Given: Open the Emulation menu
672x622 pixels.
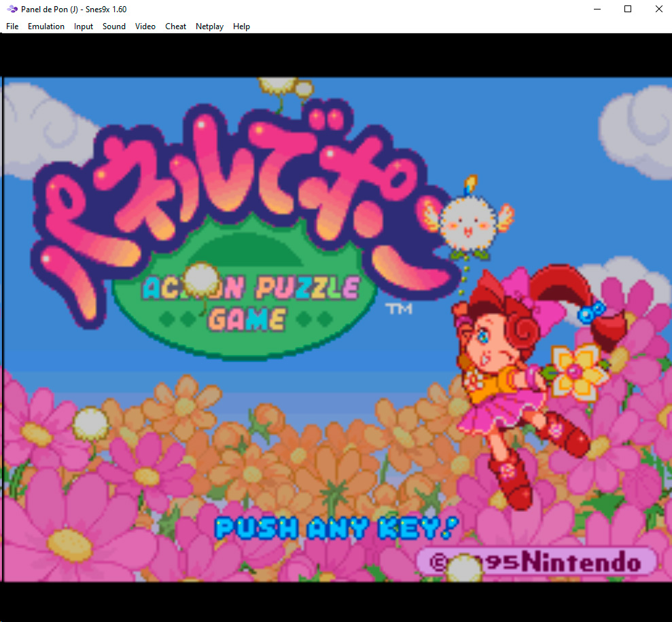Looking at the screenshot, I should [x=46, y=26].
